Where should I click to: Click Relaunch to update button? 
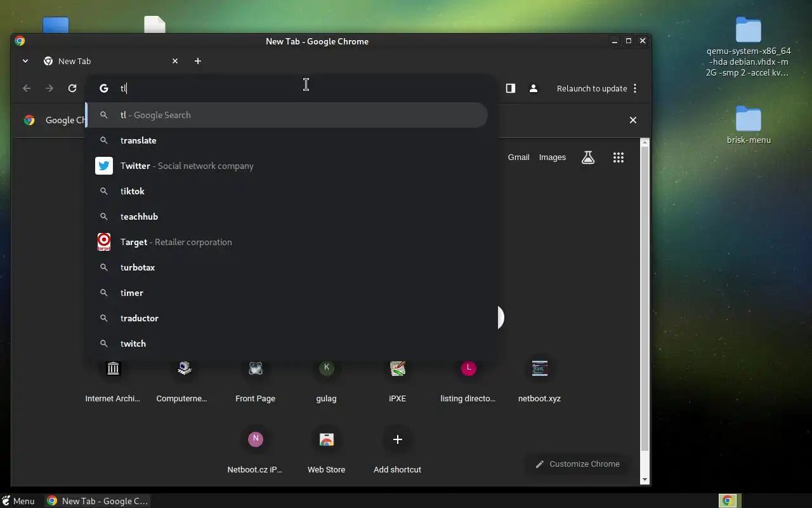[x=591, y=88]
